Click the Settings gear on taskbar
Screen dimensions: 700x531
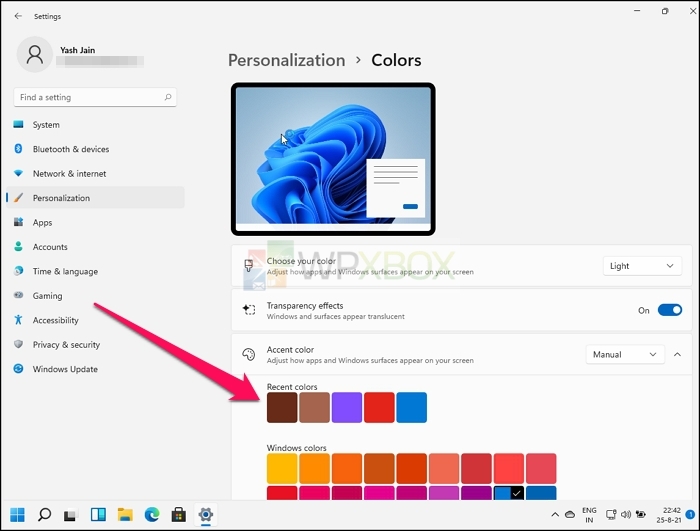(206, 514)
